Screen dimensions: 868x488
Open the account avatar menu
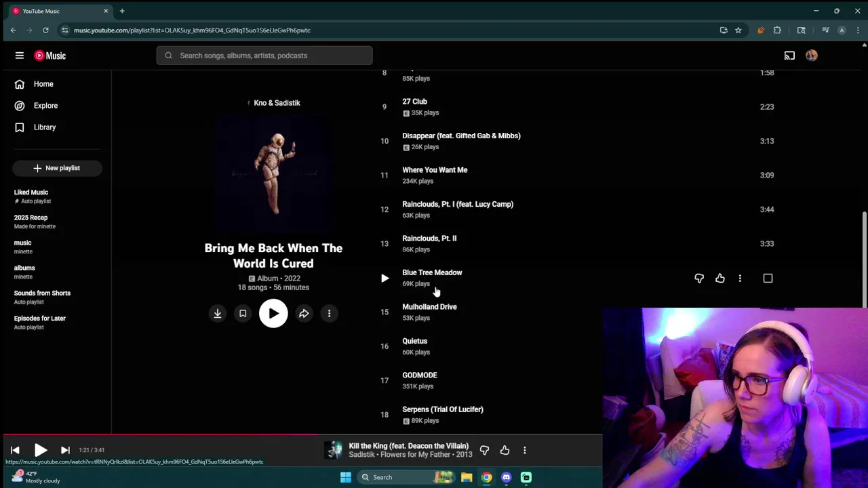coord(812,56)
